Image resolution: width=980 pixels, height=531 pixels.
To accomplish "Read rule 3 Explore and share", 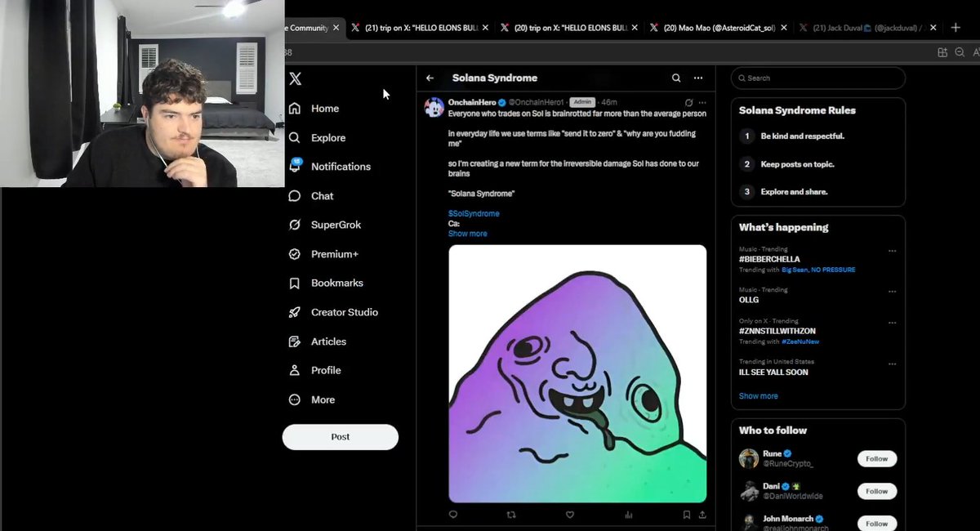I will [794, 192].
